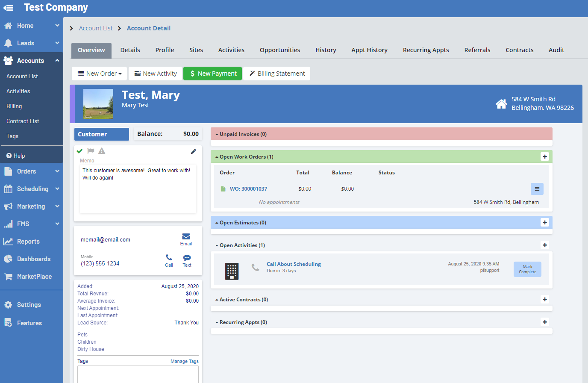The width and height of the screenshot is (588, 383).
Task: Edit memo with the pencil icon
Action: tap(194, 151)
